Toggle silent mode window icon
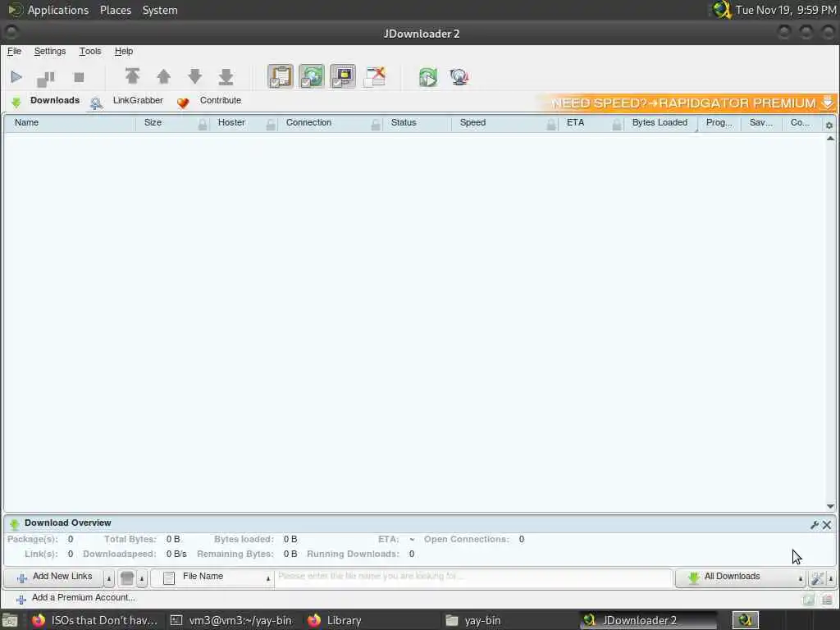Image resolution: width=840 pixels, height=630 pixels. [x=374, y=76]
